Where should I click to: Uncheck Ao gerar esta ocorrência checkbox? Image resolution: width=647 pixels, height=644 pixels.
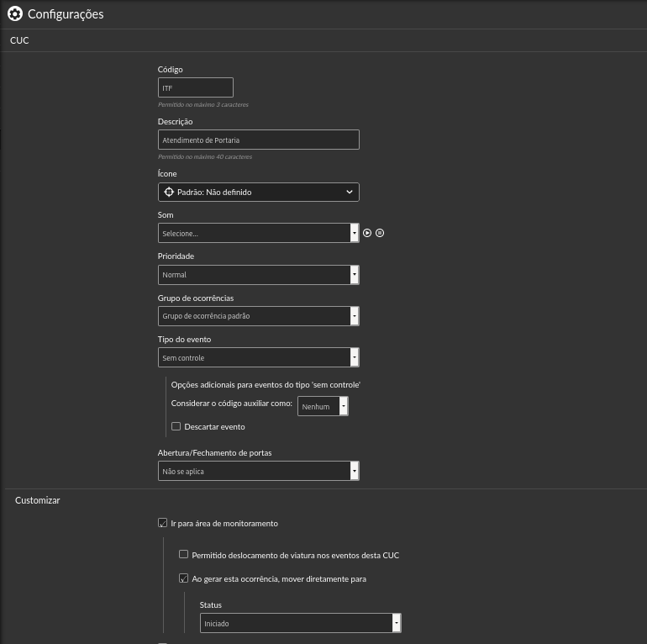[184, 578]
